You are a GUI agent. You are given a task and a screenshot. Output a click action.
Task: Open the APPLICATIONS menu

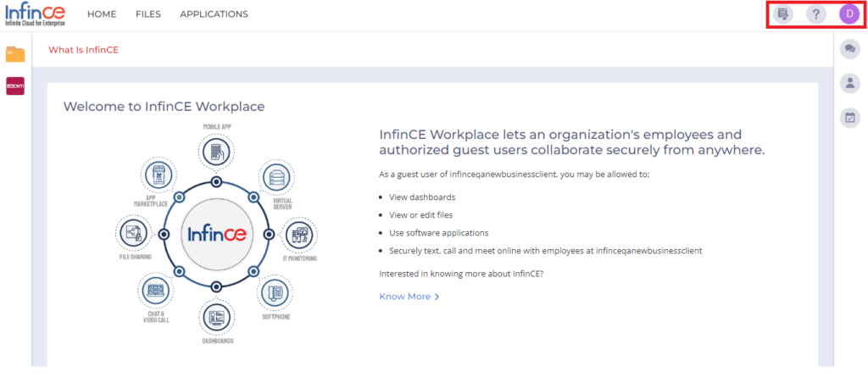pyautogui.click(x=214, y=14)
